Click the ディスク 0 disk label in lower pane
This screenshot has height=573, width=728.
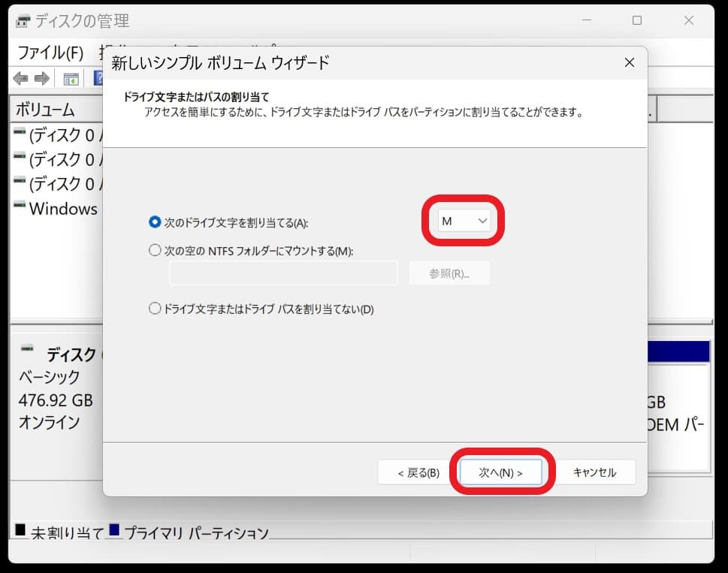pos(71,354)
